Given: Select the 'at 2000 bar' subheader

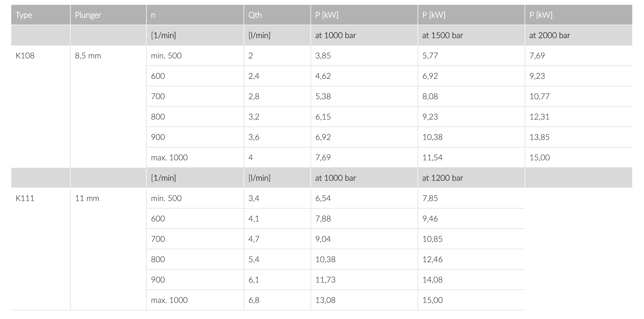Looking at the screenshot, I should point(550,35).
